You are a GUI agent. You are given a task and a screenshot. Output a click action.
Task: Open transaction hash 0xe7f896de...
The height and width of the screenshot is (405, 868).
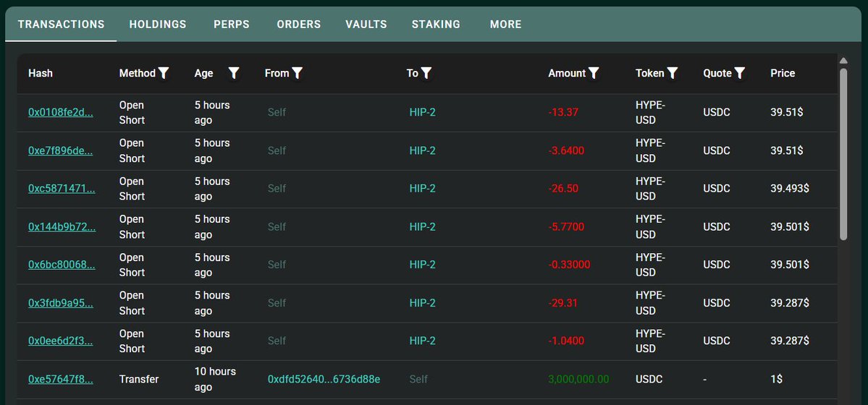pos(60,150)
